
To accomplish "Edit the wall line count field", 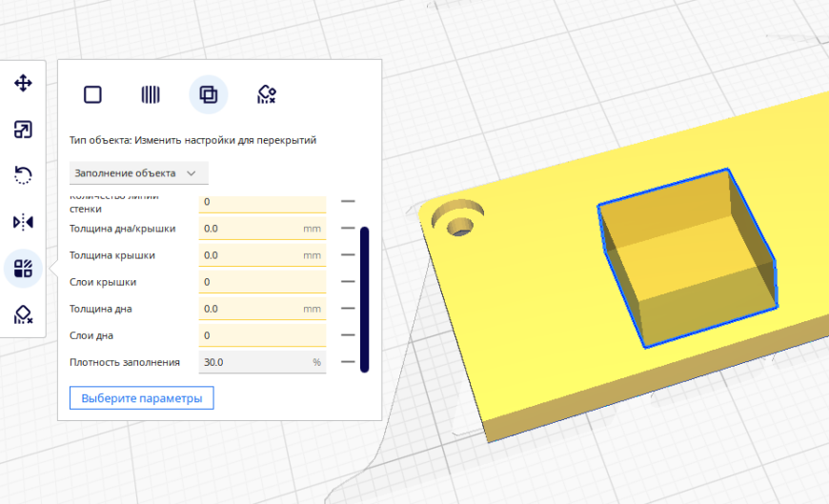I will [x=262, y=204].
